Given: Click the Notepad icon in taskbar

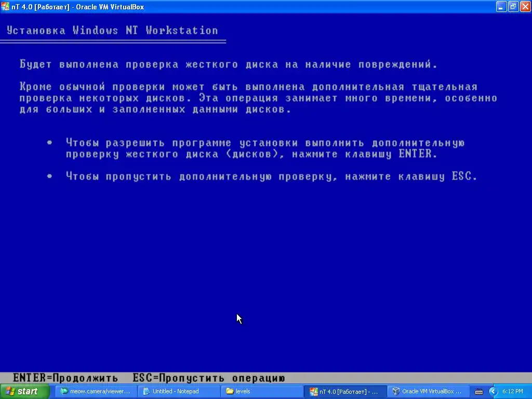Looking at the screenshot, I should coord(147,392).
